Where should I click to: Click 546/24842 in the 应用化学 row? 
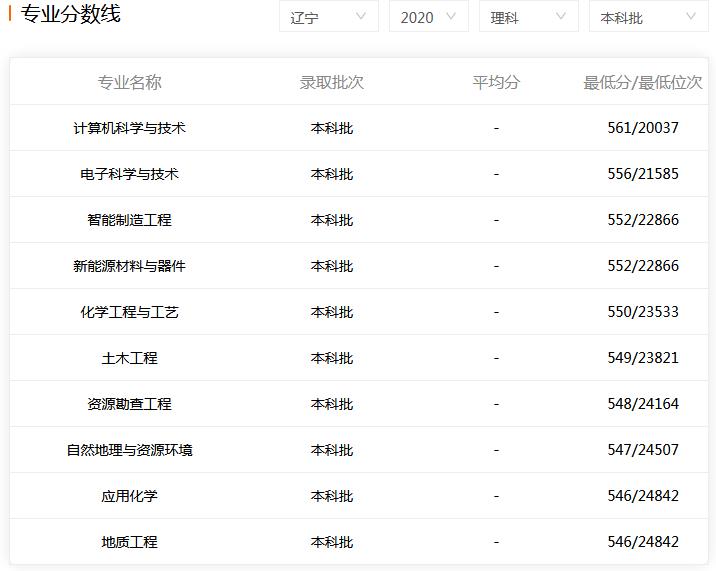pyautogui.click(x=643, y=496)
